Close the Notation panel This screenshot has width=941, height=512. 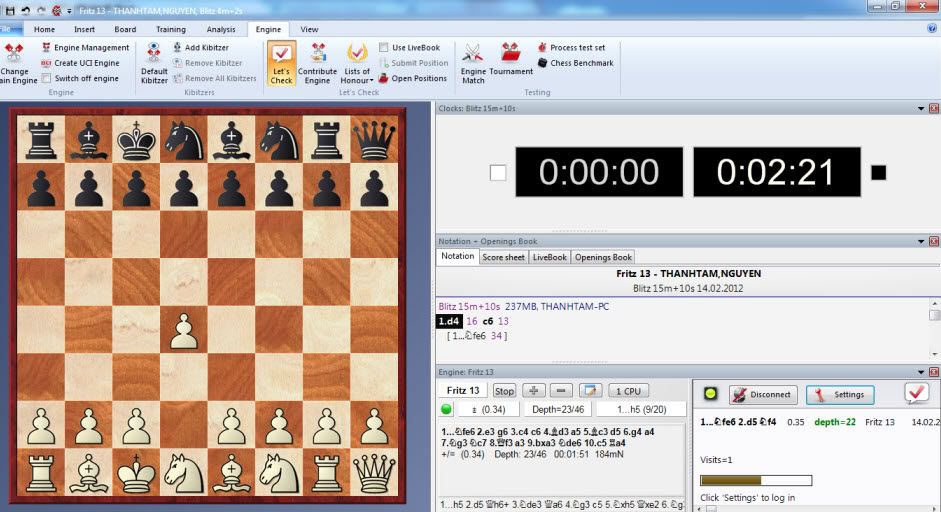point(934,241)
